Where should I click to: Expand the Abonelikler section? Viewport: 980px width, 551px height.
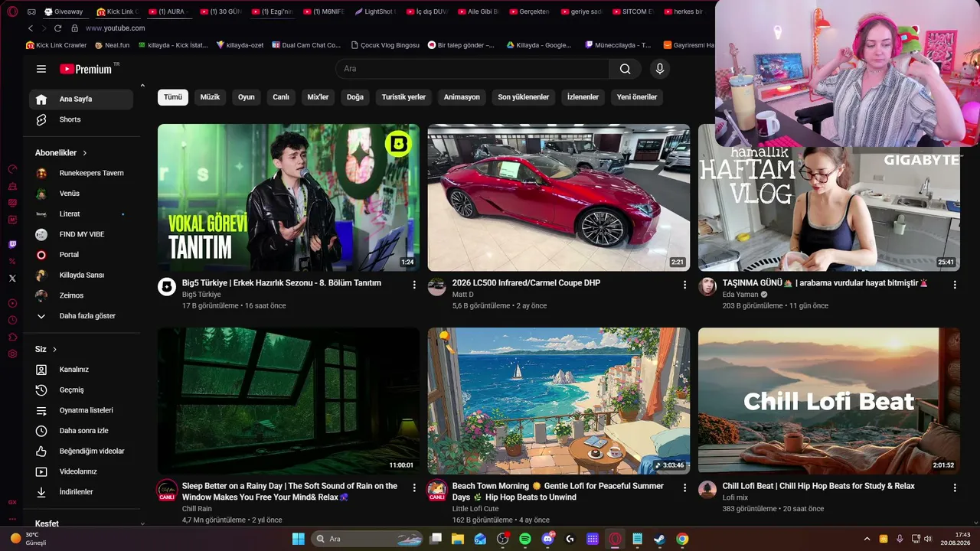61,153
